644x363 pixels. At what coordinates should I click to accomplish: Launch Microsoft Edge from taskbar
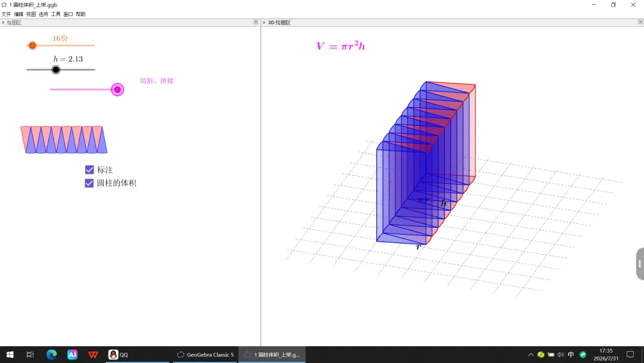51,355
